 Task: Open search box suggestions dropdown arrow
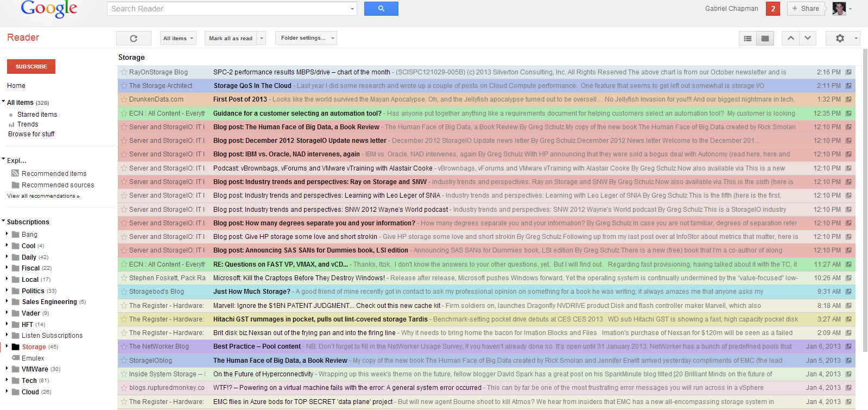coord(352,9)
